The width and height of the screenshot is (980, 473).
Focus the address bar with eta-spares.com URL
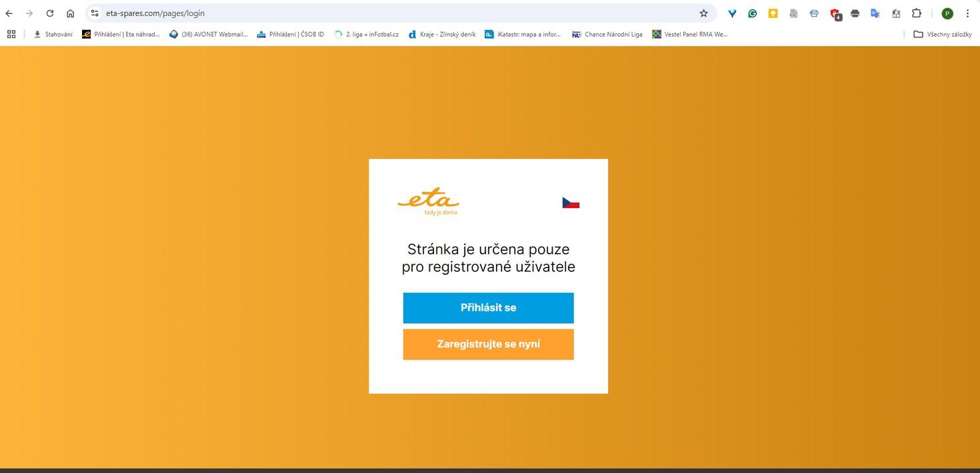400,13
